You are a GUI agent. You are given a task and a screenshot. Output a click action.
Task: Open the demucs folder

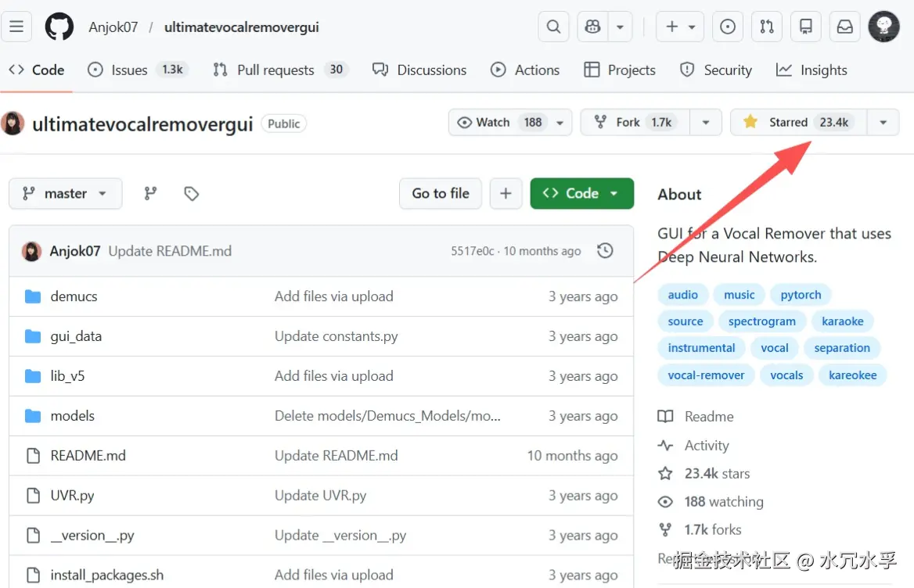[74, 296]
